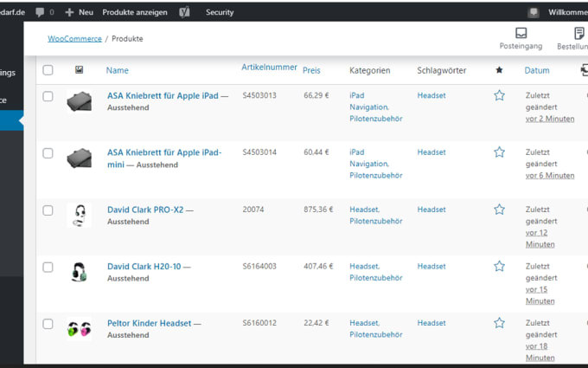Select price 22,42 €
The height and width of the screenshot is (368, 588).
(316, 323)
